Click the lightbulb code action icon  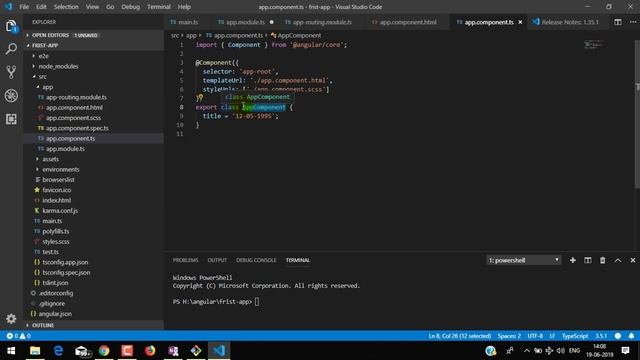pyautogui.click(x=200, y=98)
